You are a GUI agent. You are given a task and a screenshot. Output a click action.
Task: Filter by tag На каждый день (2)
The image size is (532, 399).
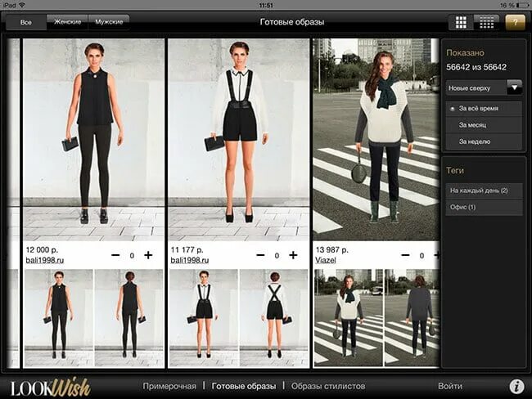tap(484, 191)
